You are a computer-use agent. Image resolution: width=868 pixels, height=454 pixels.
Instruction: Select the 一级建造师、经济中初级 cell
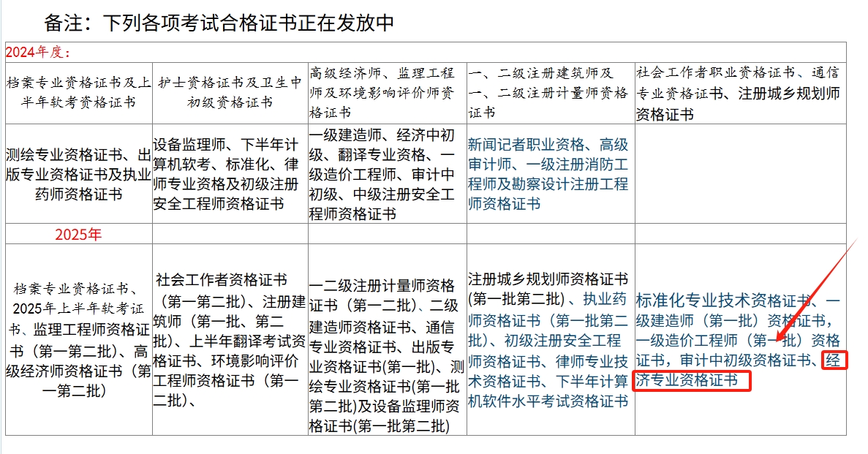(x=382, y=175)
